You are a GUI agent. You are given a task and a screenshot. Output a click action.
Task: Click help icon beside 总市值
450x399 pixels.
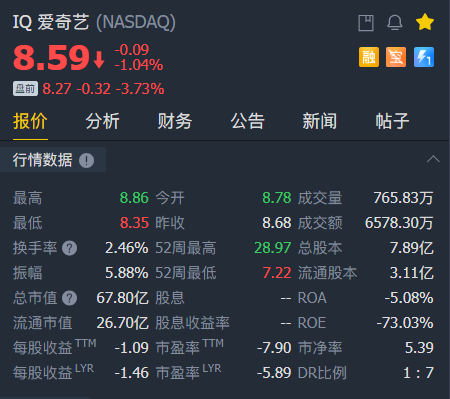tap(70, 298)
